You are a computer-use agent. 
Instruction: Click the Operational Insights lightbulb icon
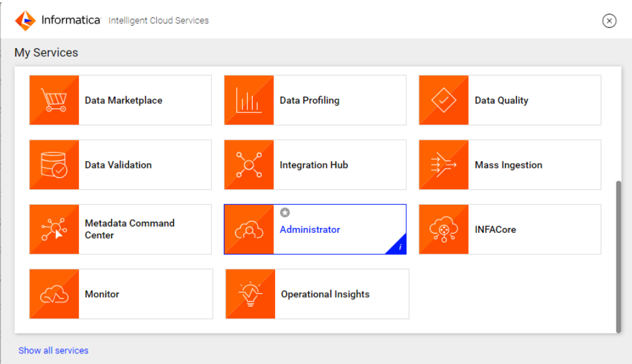click(250, 294)
